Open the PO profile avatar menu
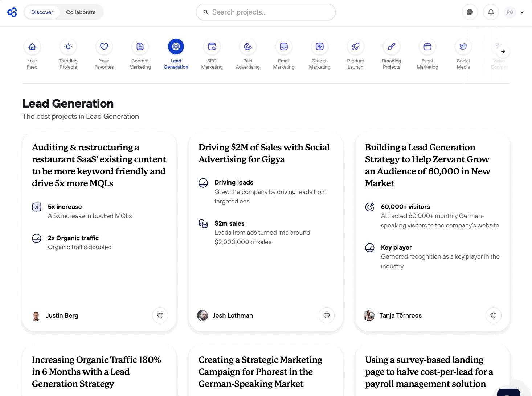Screen dimensions: 532x396 [510, 12]
